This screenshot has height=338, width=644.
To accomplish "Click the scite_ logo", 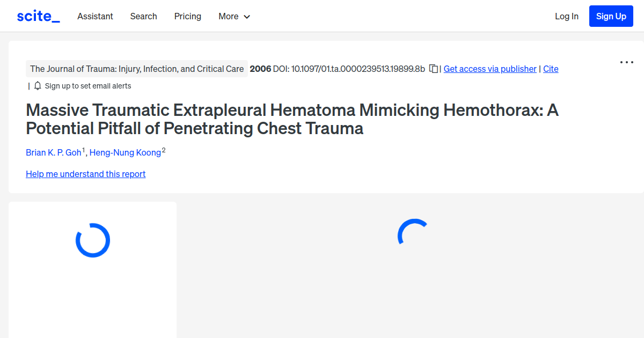I will click(38, 16).
